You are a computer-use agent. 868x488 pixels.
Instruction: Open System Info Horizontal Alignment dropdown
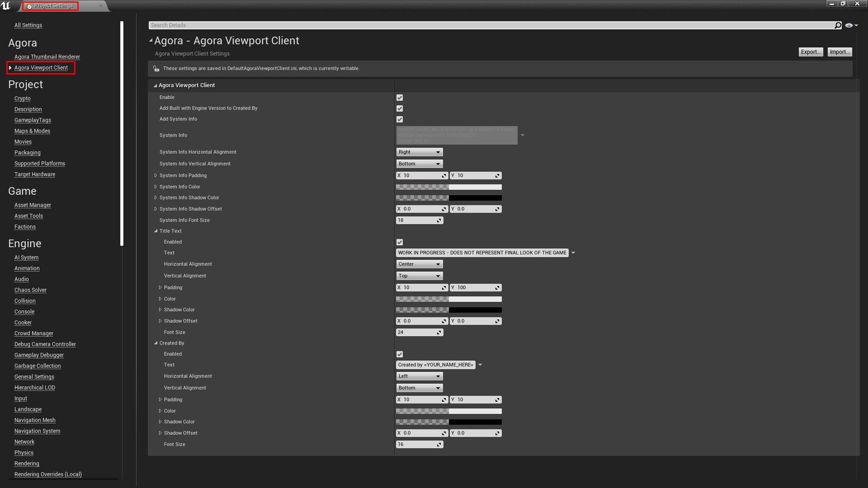pyautogui.click(x=419, y=152)
